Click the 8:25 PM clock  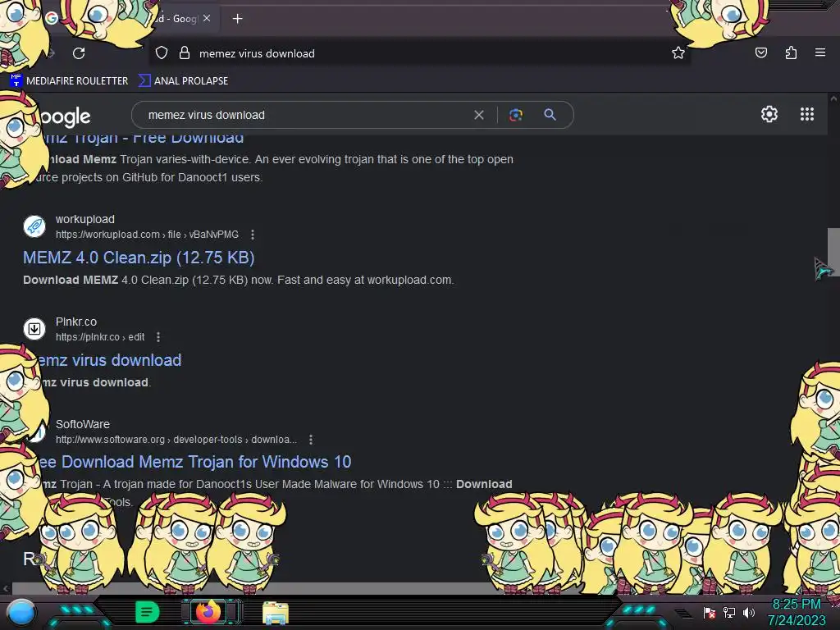point(797,605)
